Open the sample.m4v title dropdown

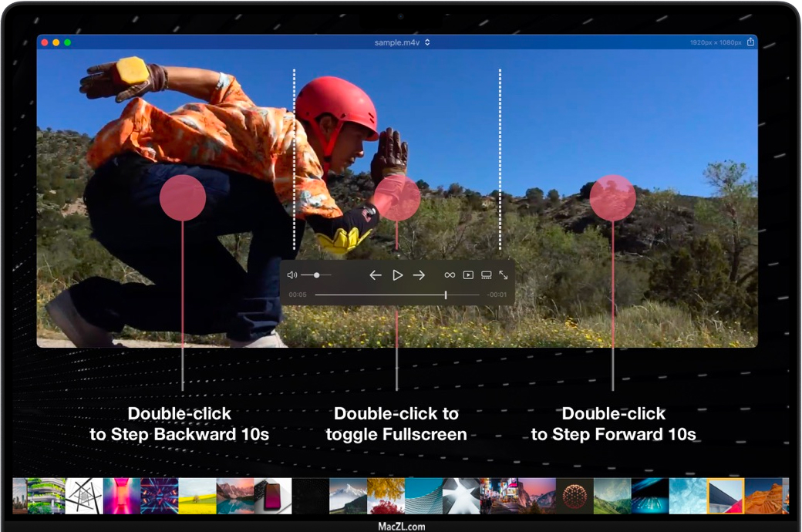[x=402, y=42]
